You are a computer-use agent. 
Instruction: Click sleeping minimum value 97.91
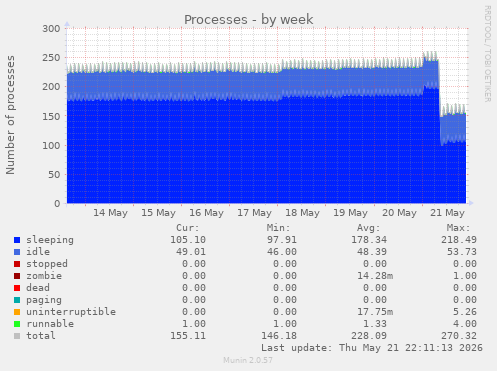282,240
